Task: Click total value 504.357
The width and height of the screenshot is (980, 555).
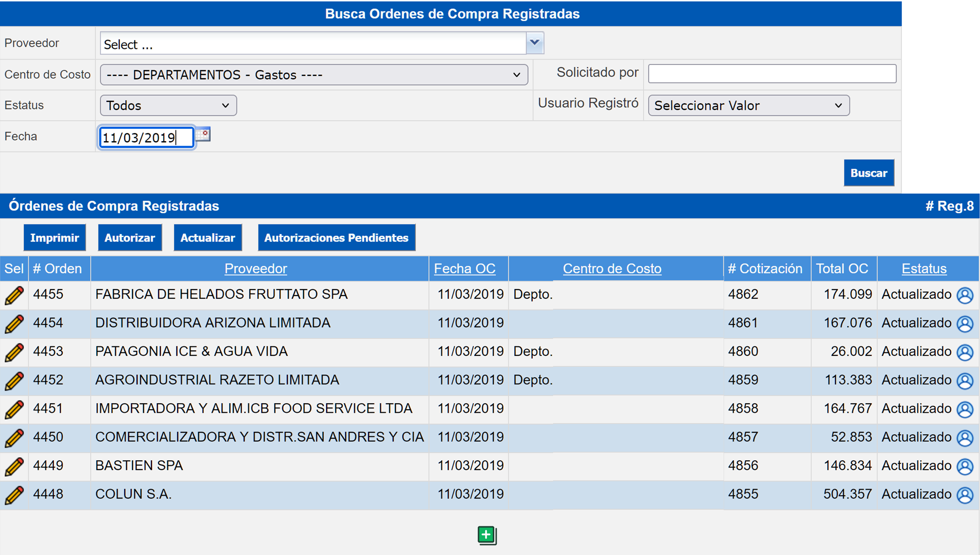Action: pos(847,494)
